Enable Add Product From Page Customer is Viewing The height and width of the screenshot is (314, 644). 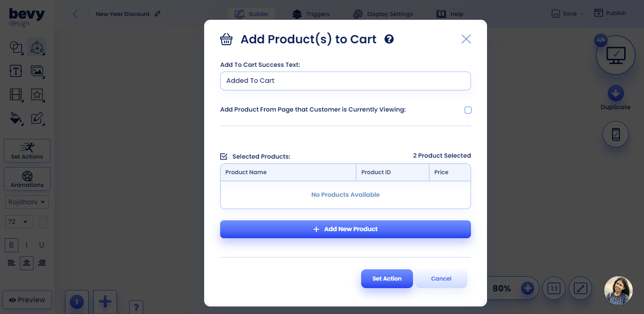(x=468, y=110)
